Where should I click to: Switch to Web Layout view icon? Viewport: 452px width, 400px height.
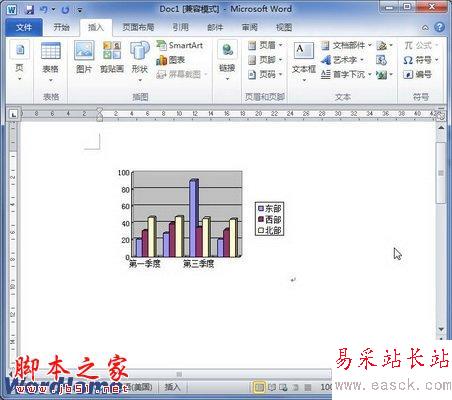(283, 387)
